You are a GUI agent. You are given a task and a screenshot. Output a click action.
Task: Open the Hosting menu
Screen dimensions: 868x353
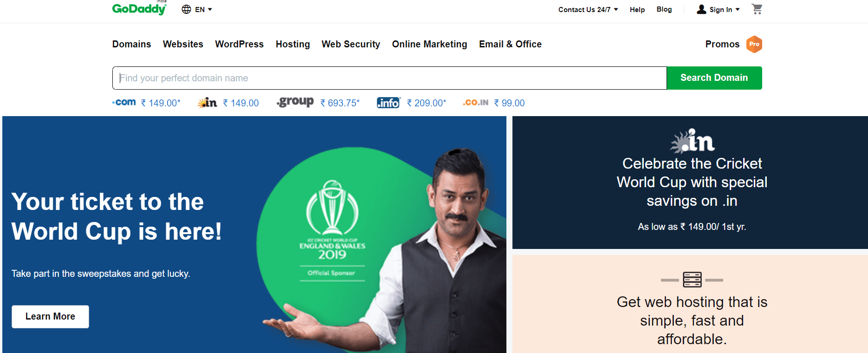pos(292,44)
